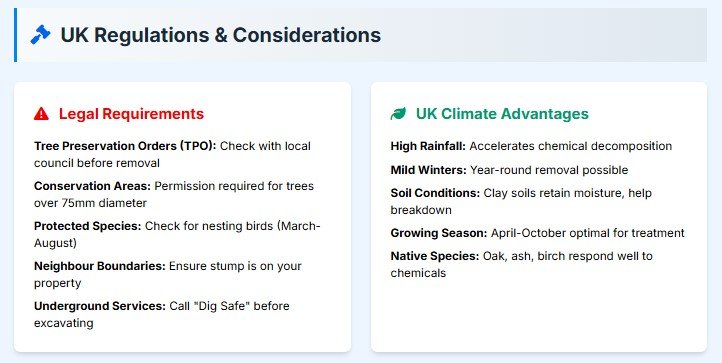Click the "Dig Safe" quoted text
The width and height of the screenshot is (722, 363).
click(222, 306)
